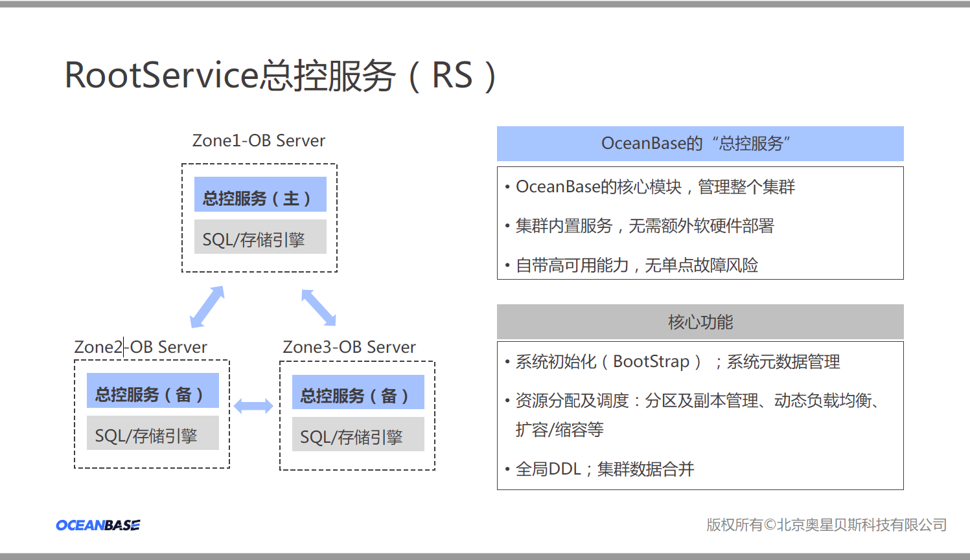Select the 总控服务（备） box in Zone3

pos(358,392)
